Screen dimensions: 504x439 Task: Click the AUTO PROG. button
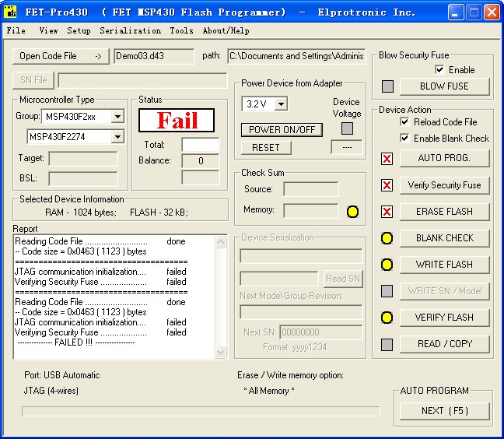tap(445, 158)
